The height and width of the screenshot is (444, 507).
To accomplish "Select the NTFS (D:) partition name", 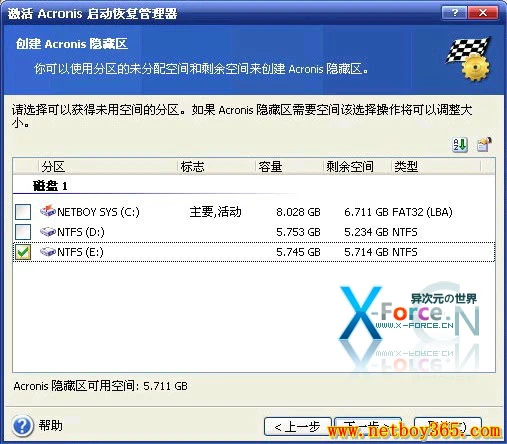I will (x=81, y=232).
